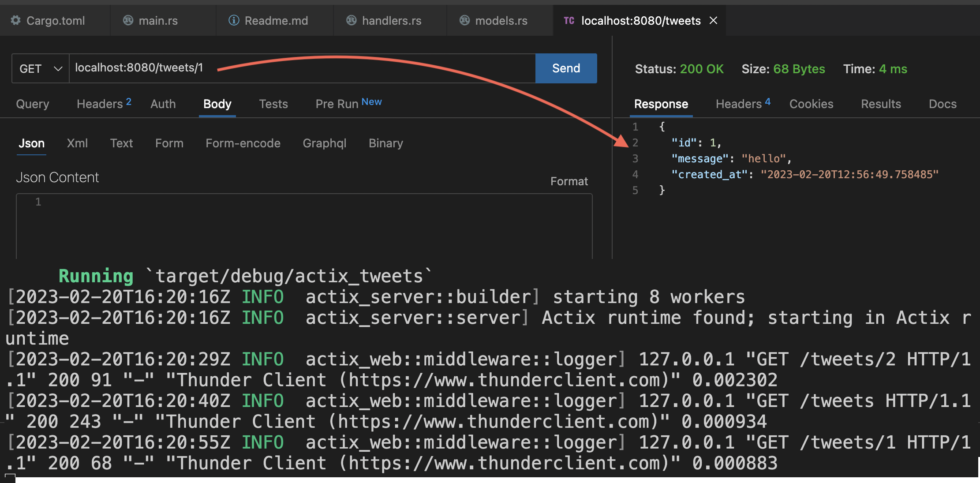980x483 pixels.
Task: Close the localhost:8080/tweets tab
Action: tap(713, 20)
